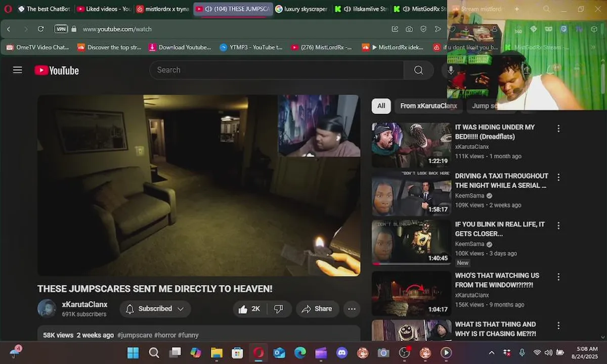The width and height of the screenshot is (607, 364).
Task: Open the YouTube hamburger guide menu
Action: point(18,70)
